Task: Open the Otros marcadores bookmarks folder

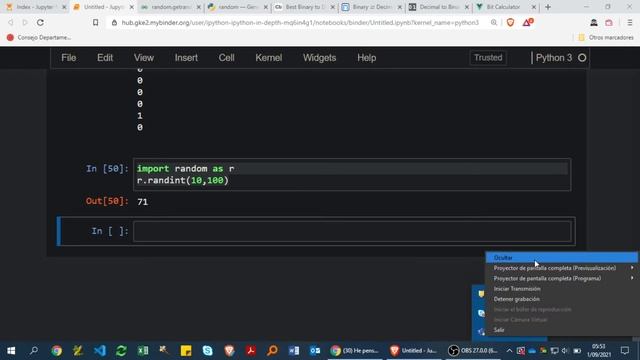Action: (x=606, y=38)
